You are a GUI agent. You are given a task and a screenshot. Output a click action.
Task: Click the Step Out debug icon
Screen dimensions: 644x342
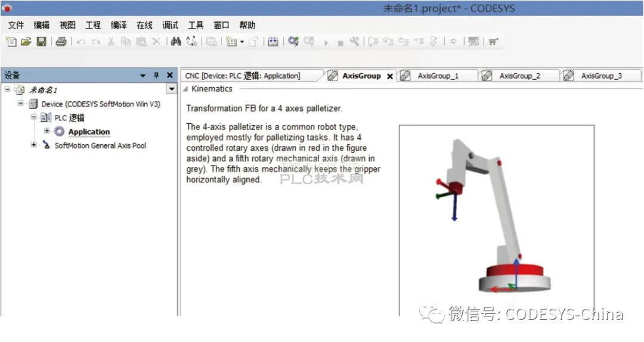(403, 42)
